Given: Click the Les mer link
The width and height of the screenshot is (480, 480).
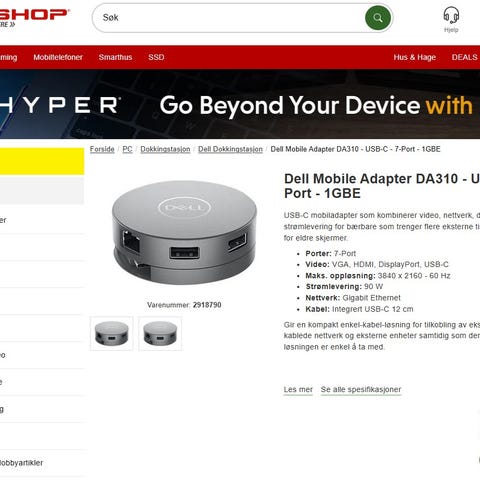Looking at the screenshot, I should point(298,389).
